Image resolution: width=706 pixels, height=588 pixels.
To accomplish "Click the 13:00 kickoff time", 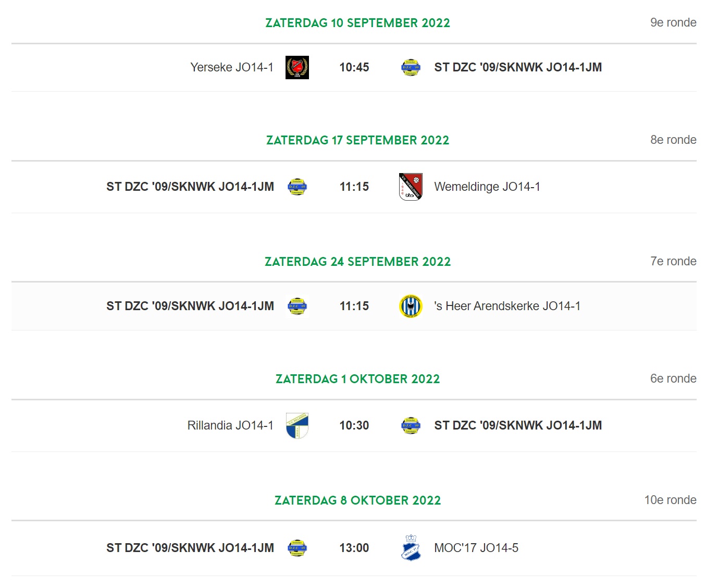I will pos(354,548).
